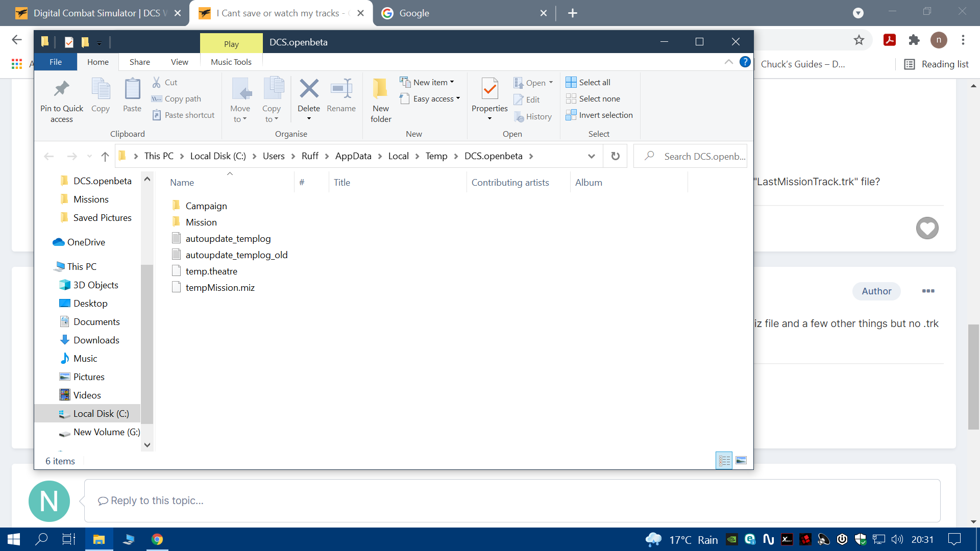Click the Copy ribbon icon
This screenshot has height=551, width=980.
point(101,89)
